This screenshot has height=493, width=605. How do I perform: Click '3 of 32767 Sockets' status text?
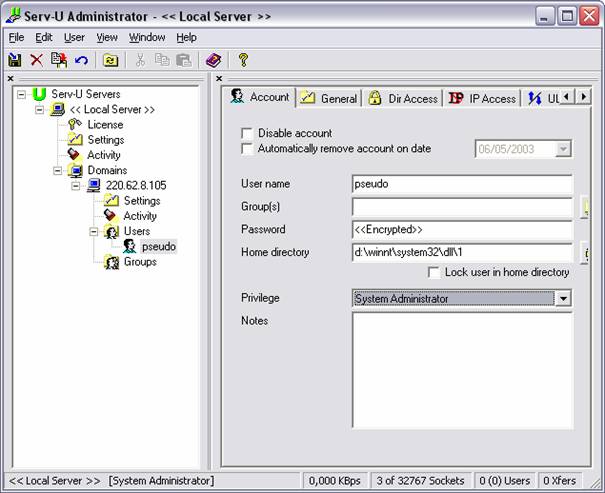(421, 481)
